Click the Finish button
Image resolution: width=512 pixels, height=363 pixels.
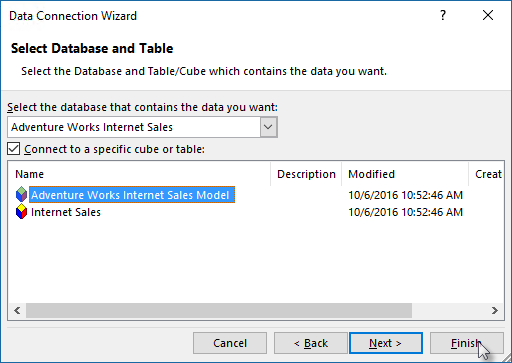pos(467,343)
